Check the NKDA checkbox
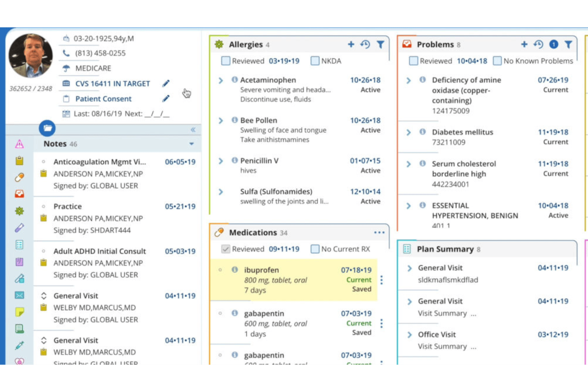The width and height of the screenshot is (588, 392). pos(315,61)
